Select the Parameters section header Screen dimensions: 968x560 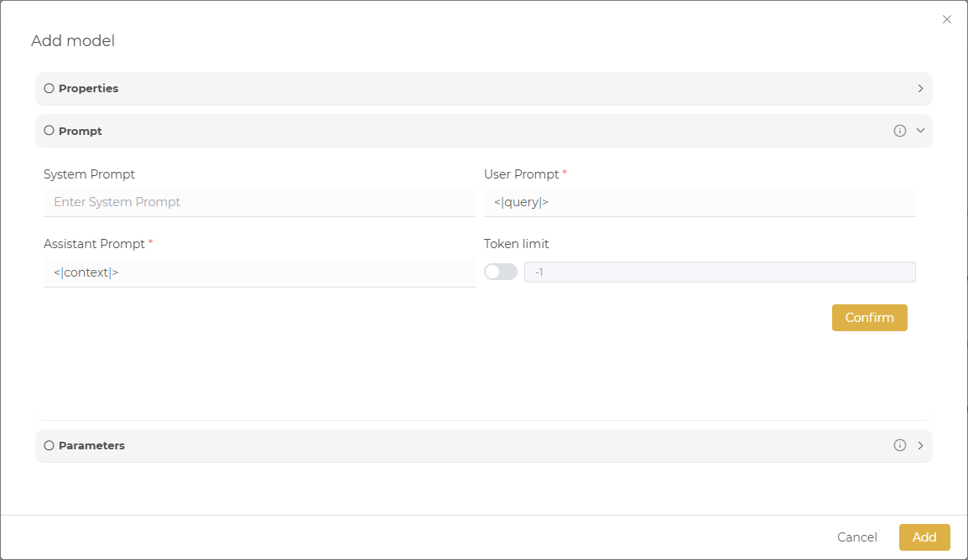pyautogui.click(x=91, y=445)
